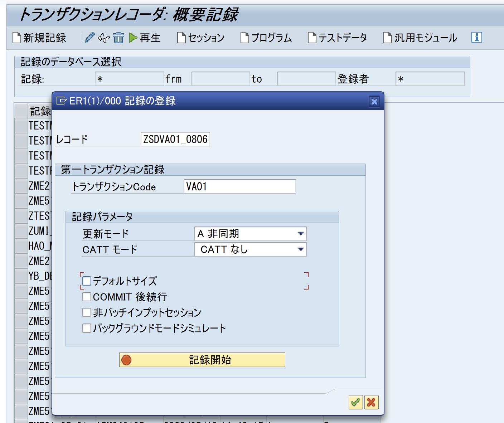Click the row selector beside ZUMI_ row
The height and width of the screenshot is (423, 504).
(21, 231)
